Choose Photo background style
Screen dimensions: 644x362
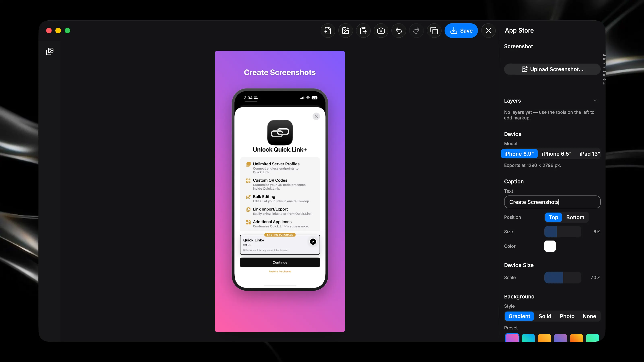pyautogui.click(x=567, y=316)
